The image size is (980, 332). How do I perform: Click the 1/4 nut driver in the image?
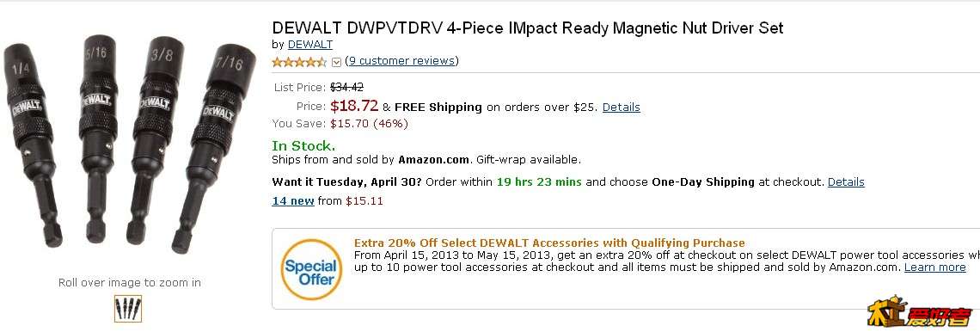click(x=34, y=146)
